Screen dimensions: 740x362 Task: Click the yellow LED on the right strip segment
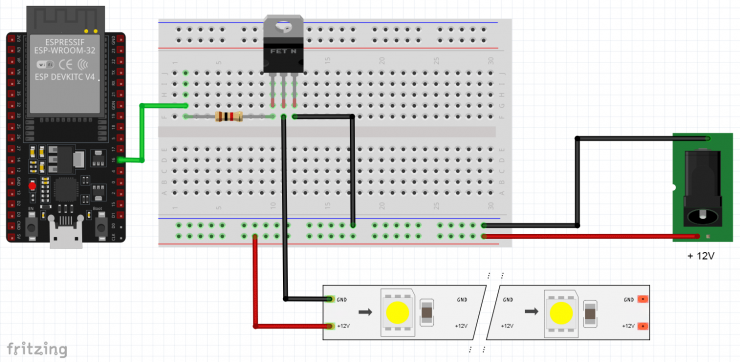pos(561,313)
